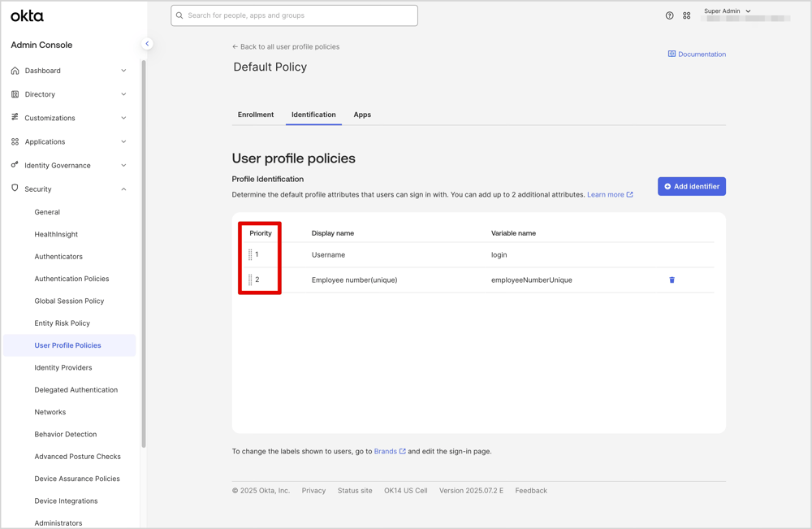Click the Add identifier button
The height and width of the screenshot is (529, 812).
click(691, 187)
